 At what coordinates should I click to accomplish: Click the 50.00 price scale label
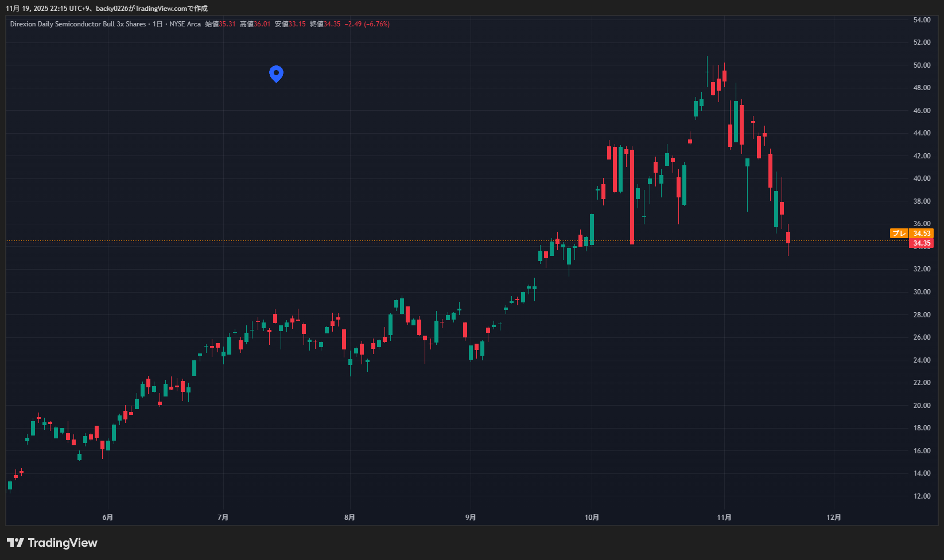click(x=922, y=65)
